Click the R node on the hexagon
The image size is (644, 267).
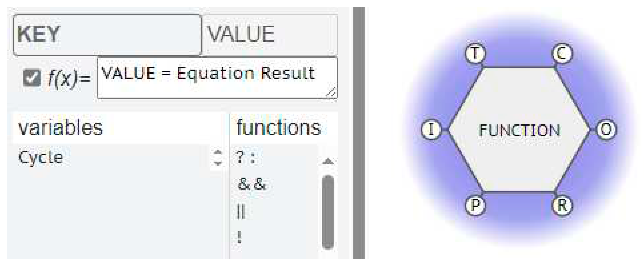[562, 205]
